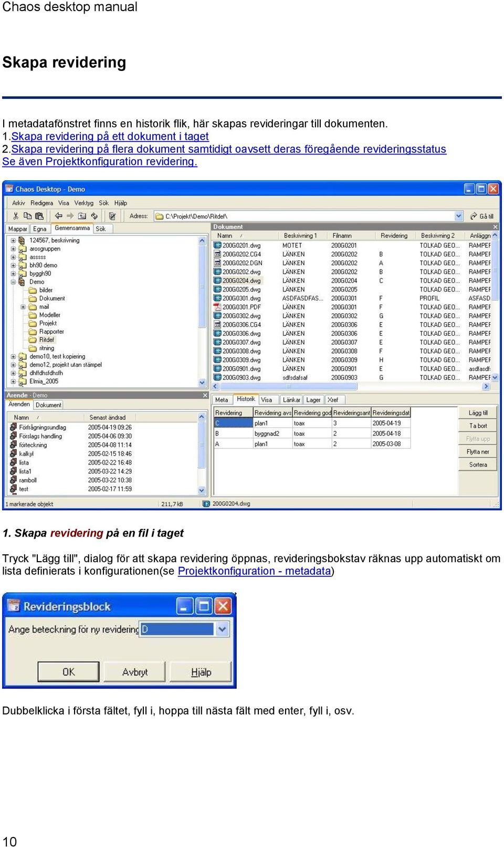Click the Up one folder toolbar icon

pos(82,216)
